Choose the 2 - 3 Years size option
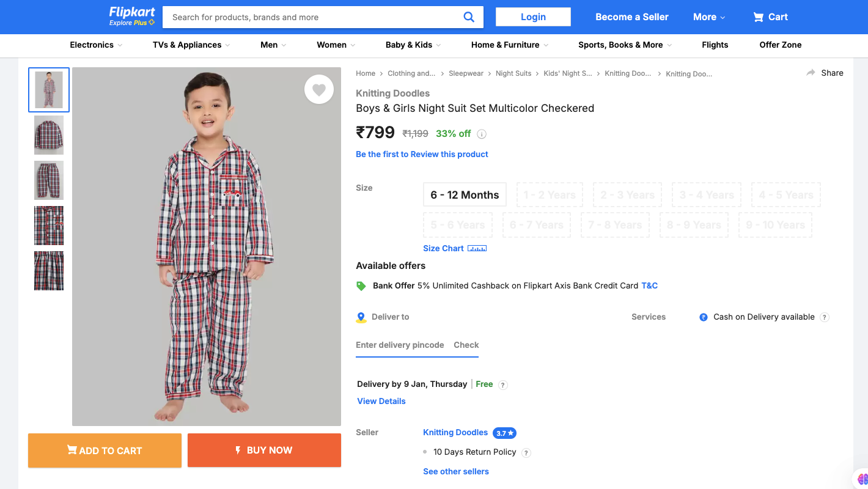Screen dimensions: 868x489 click(627, 195)
